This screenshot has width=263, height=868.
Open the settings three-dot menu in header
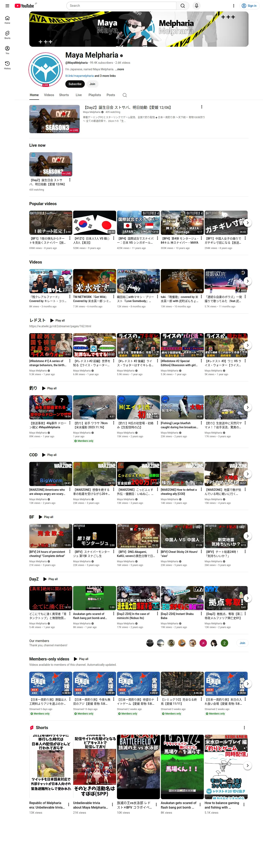coord(234,6)
